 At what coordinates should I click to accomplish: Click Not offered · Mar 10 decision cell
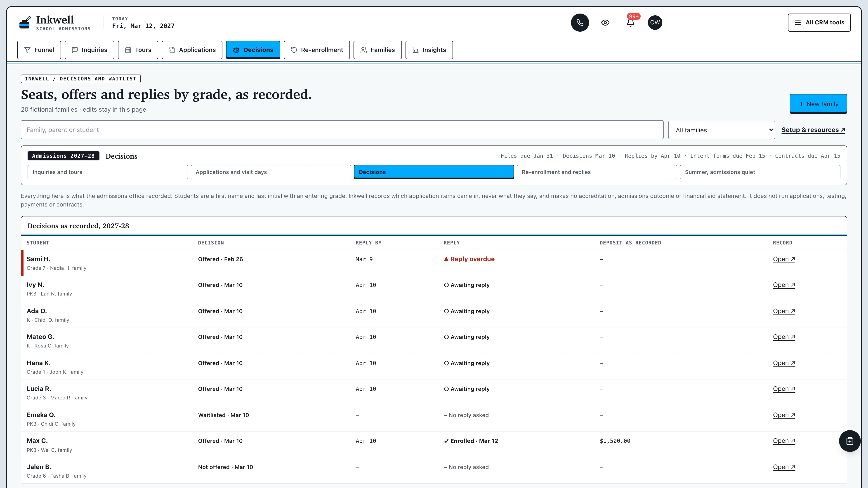point(225,467)
